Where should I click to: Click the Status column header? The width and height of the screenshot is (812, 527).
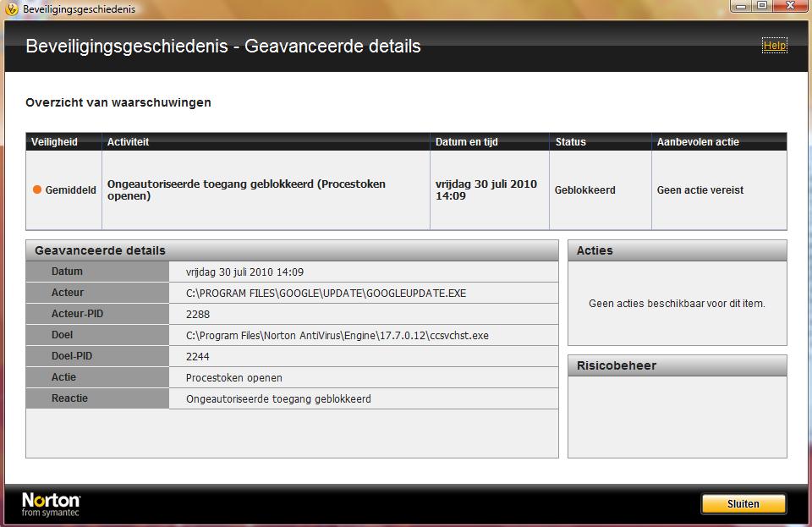pos(601,142)
